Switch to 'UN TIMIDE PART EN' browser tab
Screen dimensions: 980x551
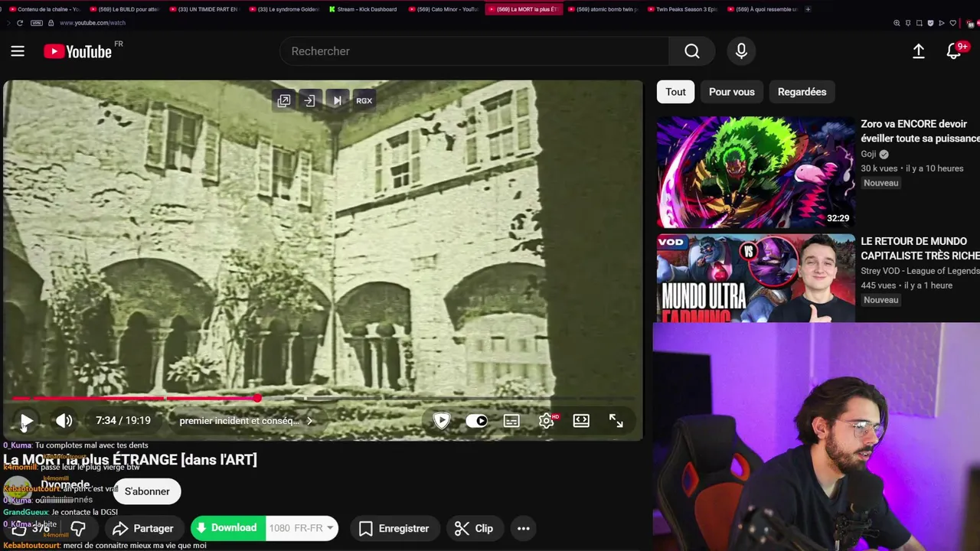point(204,9)
